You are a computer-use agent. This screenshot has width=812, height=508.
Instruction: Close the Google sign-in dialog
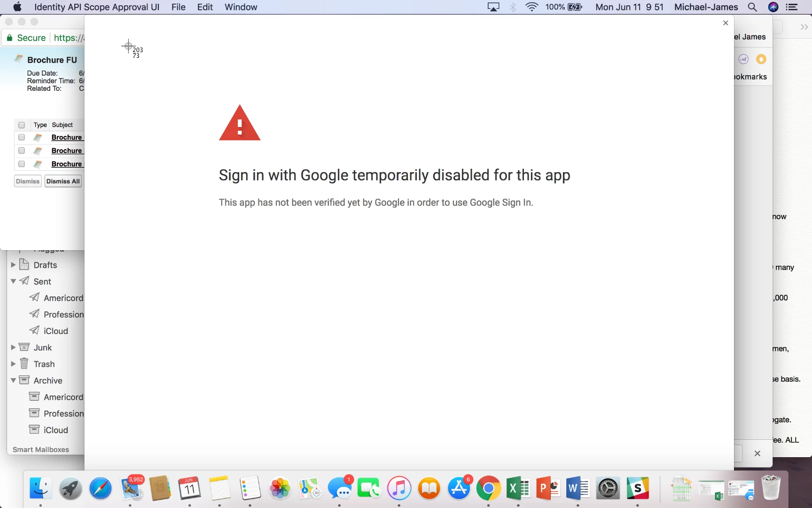(726, 23)
